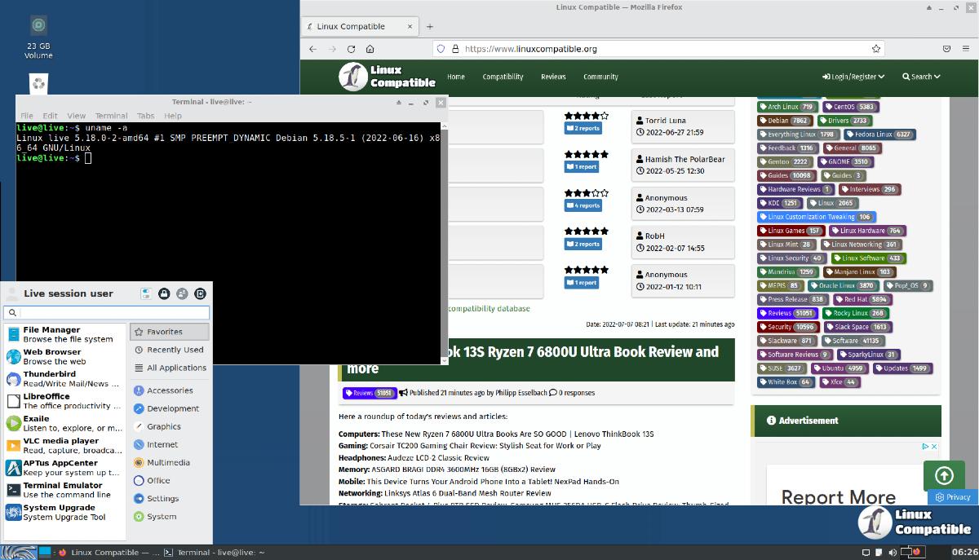
Task: Click the log out icon in menu header
Action: coord(200,293)
